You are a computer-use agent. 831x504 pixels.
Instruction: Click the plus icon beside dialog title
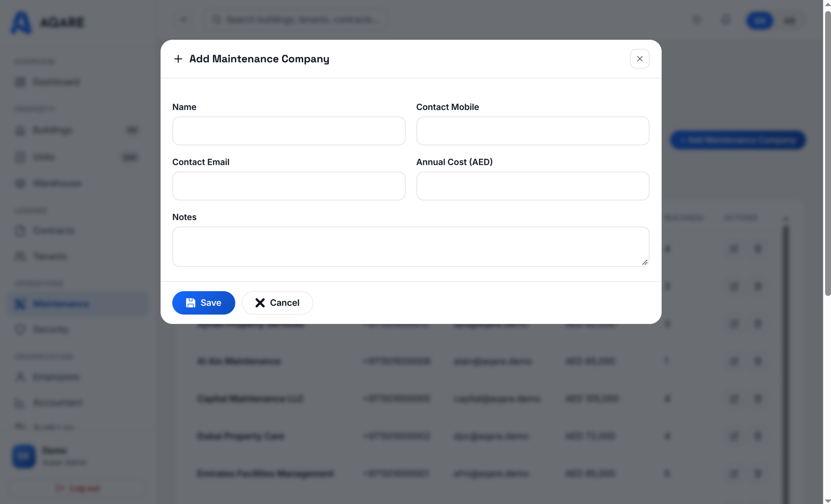[178, 59]
